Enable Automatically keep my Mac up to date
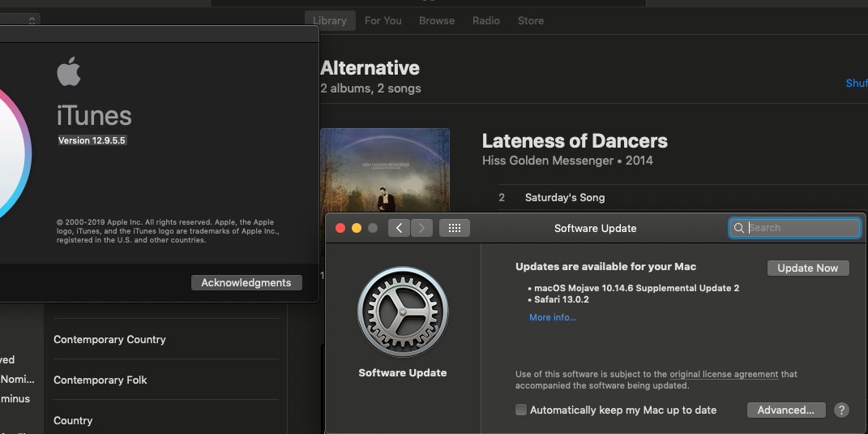Image resolution: width=868 pixels, height=434 pixels. coord(521,410)
